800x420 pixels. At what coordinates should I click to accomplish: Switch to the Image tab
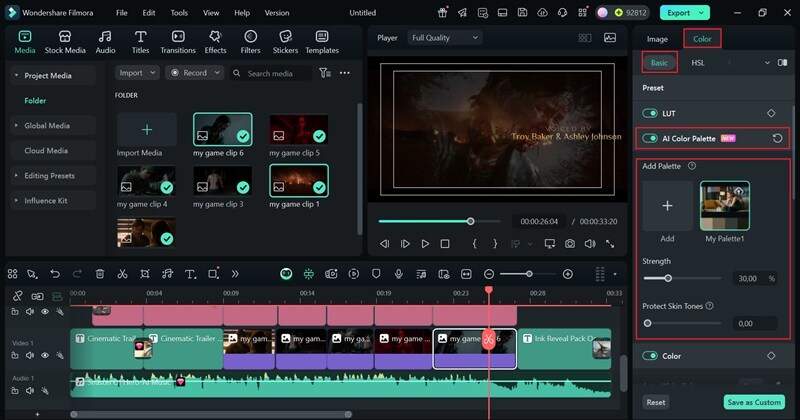(x=657, y=39)
